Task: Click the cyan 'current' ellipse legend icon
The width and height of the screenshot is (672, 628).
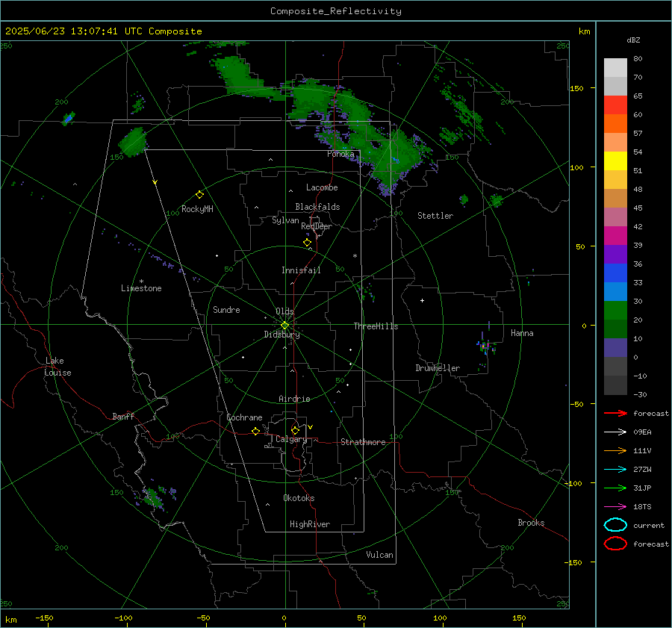Action: [x=615, y=525]
